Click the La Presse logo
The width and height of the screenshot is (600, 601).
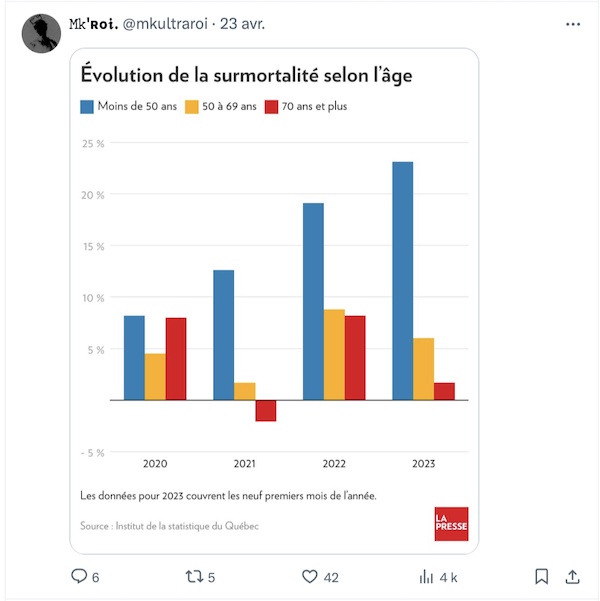pyautogui.click(x=451, y=524)
